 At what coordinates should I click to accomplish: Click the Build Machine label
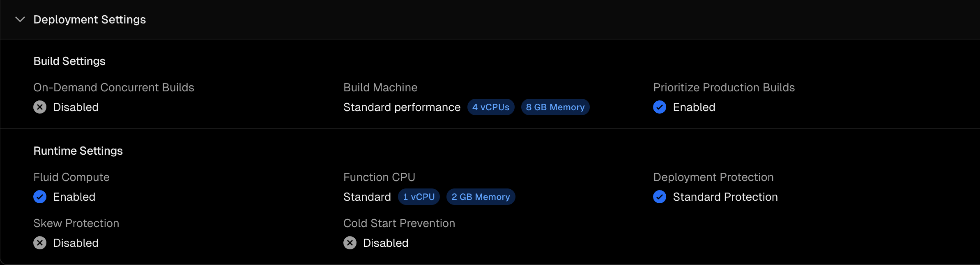[x=380, y=87]
